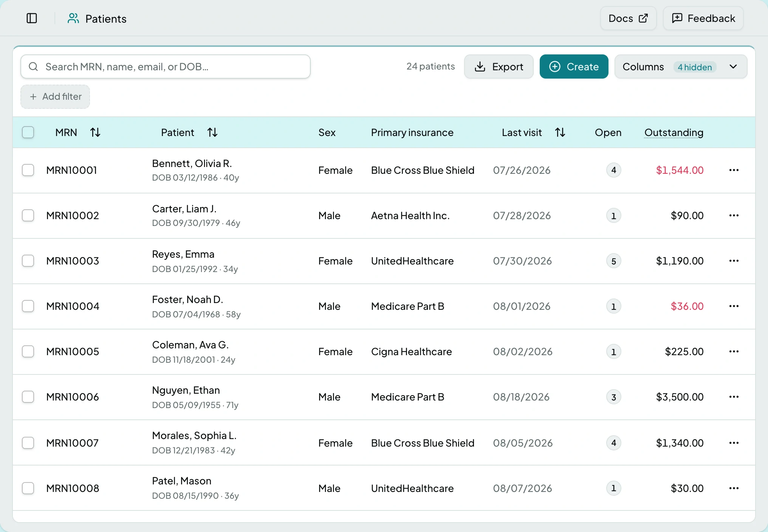Image resolution: width=768 pixels, height=532 pixels.
Task: Check the MRN10007 row checkbox
Action: point(28,443)
